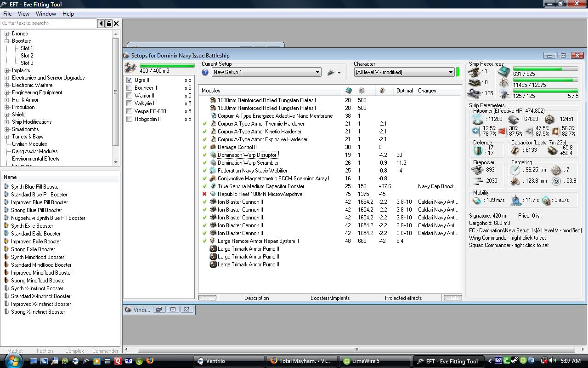This screenshot has height=368, width=588.
Task: Open the arrow menu beside the setup tools icon
Action: (339, 73)
